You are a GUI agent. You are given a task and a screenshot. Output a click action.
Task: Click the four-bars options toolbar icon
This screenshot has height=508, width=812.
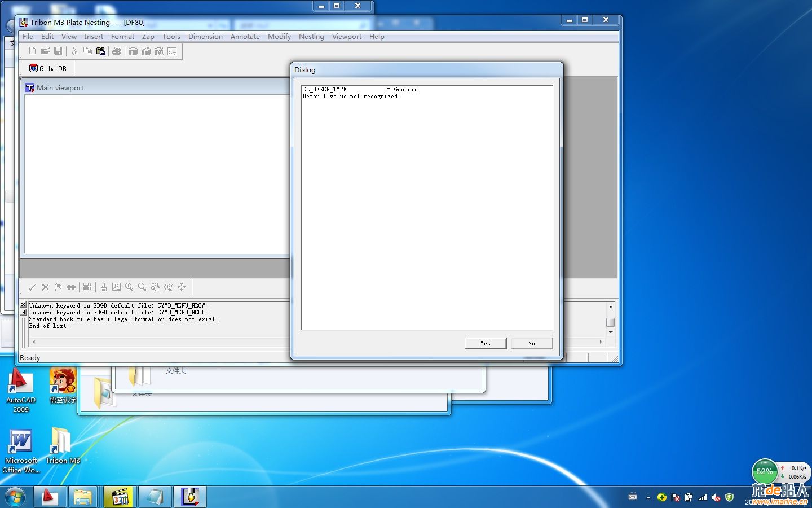coord(87,287)
